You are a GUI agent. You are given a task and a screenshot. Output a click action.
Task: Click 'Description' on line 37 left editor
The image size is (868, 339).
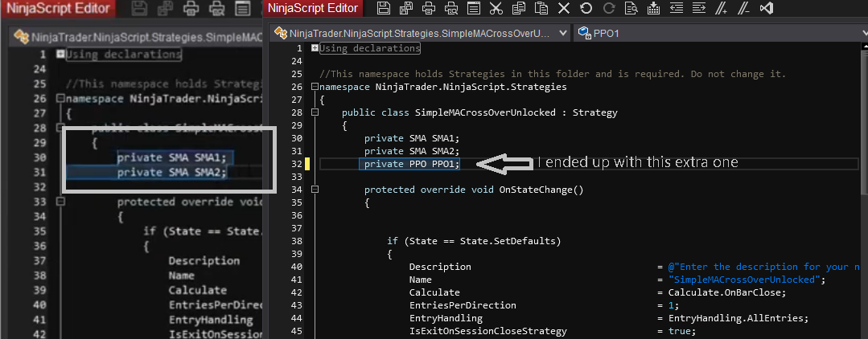click(x=204, y=260)
